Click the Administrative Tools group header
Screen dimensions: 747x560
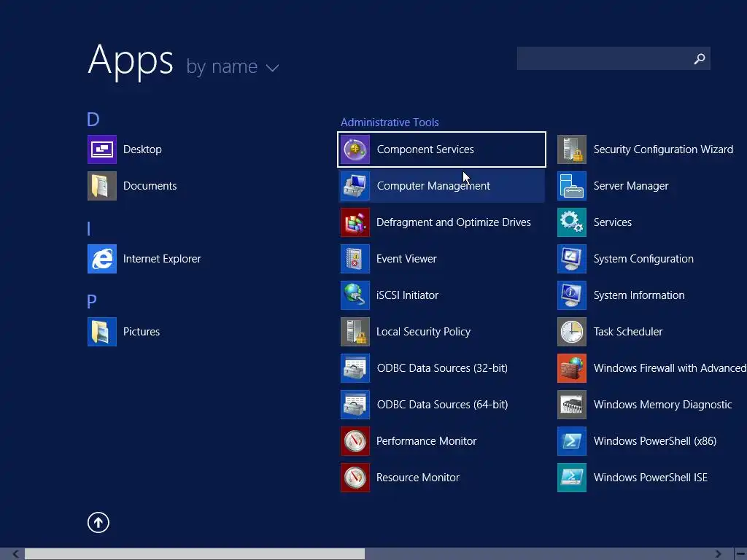coord(390,122)
